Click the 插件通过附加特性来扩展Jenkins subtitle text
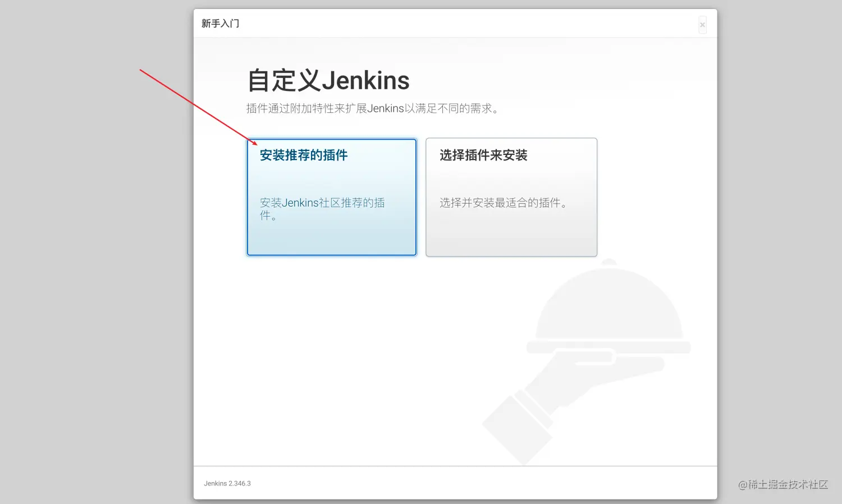The height and width of the screenshot is (504, 842). [x=372, y=108]
